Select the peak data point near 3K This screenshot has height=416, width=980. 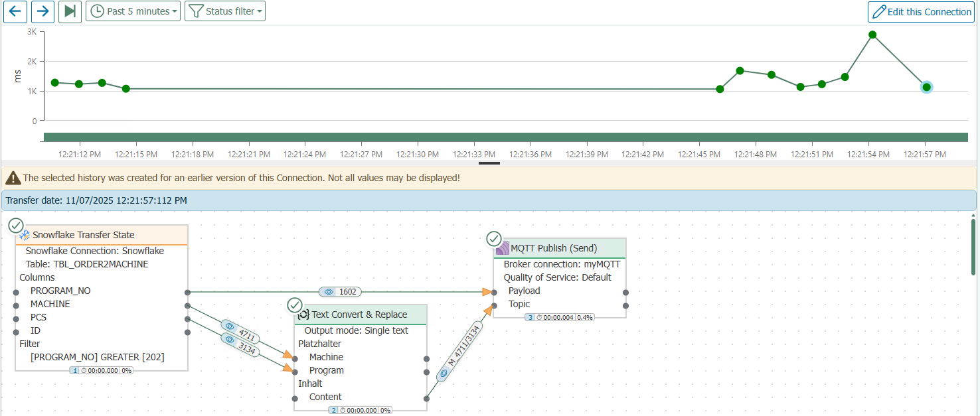point(872,35)
